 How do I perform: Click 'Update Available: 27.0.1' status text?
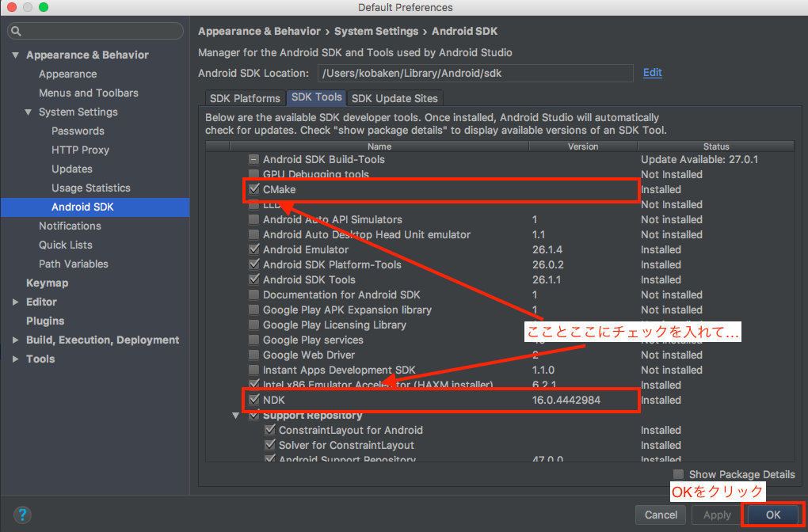(699, 160)
